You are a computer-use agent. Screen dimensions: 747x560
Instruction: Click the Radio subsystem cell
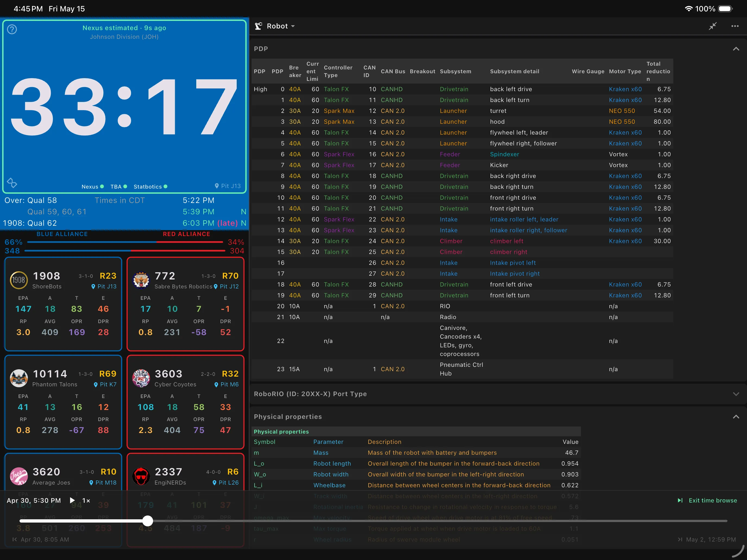(x=448, y=317)
